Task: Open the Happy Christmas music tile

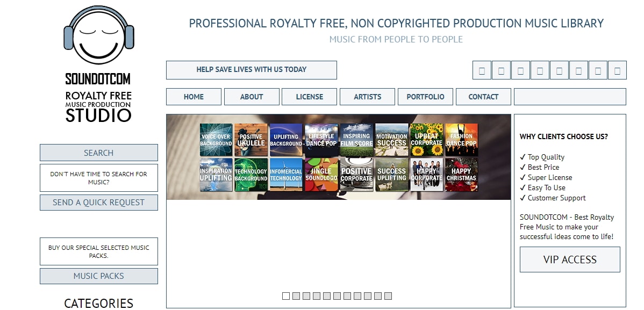Action: point(461,175)
